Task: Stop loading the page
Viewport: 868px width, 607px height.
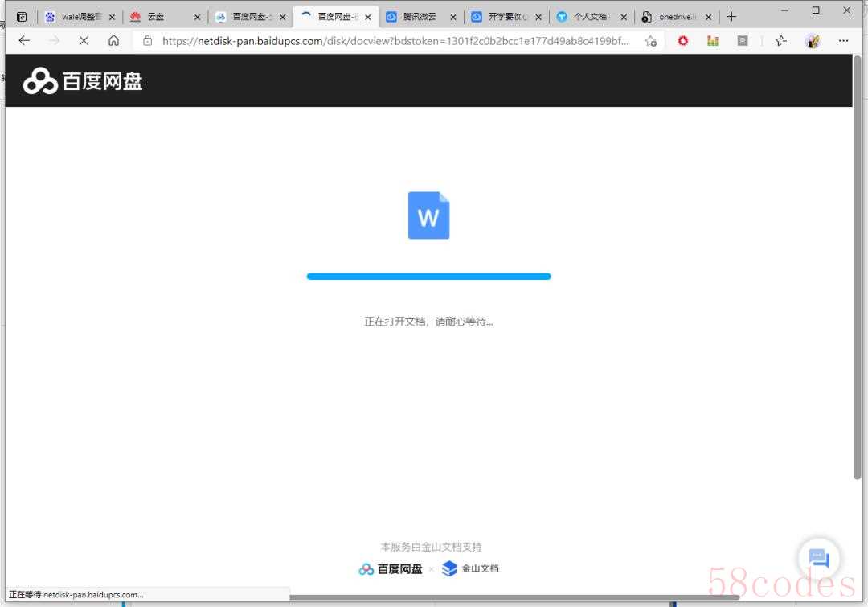Action: 84,40
